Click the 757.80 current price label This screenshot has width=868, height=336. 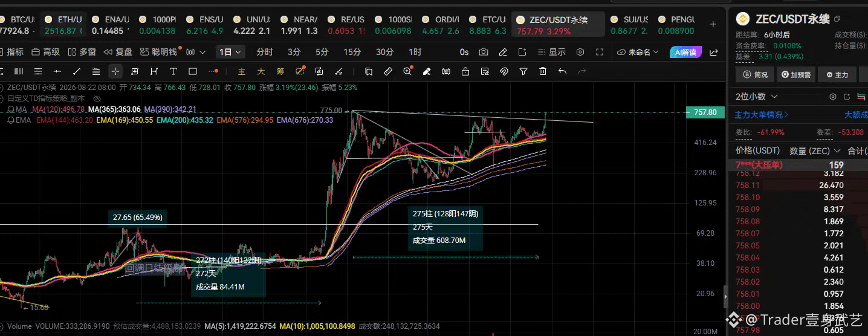point(705,112)
